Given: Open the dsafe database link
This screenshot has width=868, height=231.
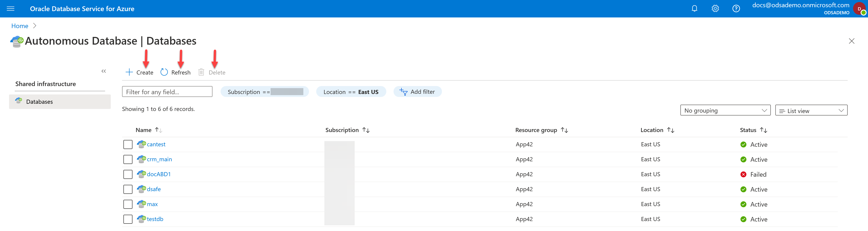Looking at the screenshot, I should point(154,189).
